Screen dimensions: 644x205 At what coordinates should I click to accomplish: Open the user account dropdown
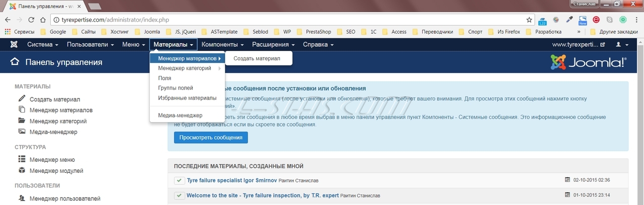(622, 45)
